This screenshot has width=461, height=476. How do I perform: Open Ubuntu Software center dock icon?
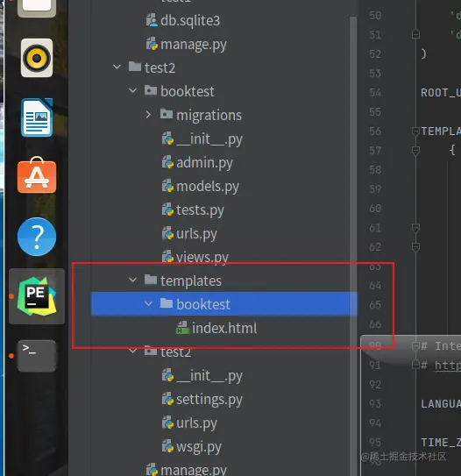tap(37, 175)
